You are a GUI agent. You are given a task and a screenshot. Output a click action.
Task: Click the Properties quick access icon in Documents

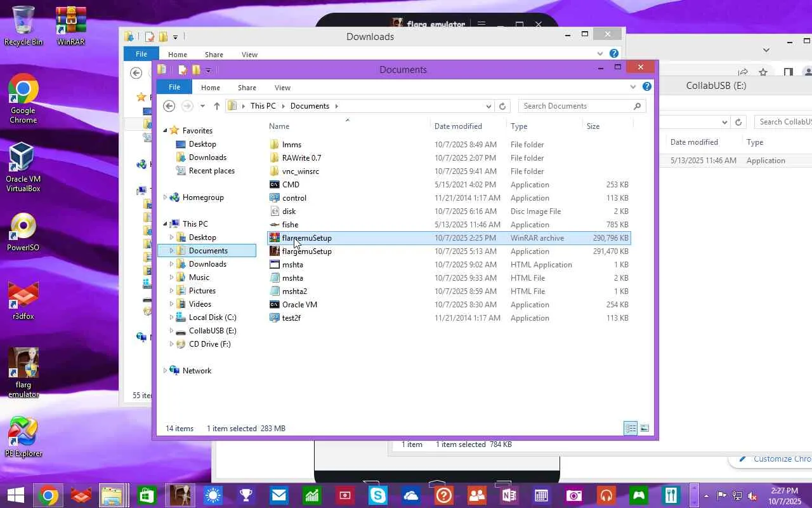coord(183,70)
